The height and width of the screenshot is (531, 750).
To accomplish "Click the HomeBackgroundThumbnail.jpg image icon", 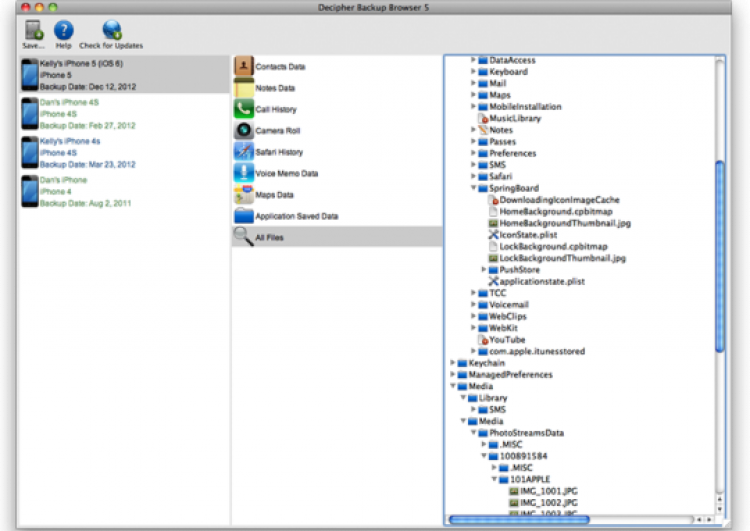I will coord(493,223).
